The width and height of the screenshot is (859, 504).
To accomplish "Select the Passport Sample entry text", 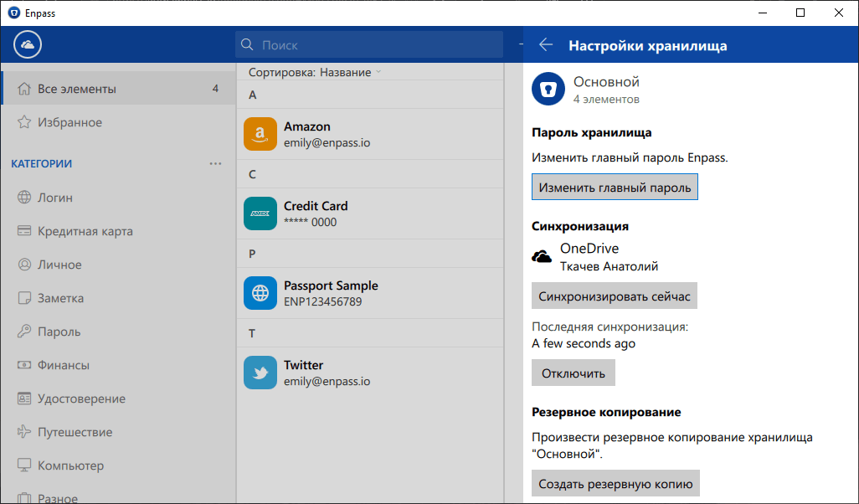I will point(331,293).
